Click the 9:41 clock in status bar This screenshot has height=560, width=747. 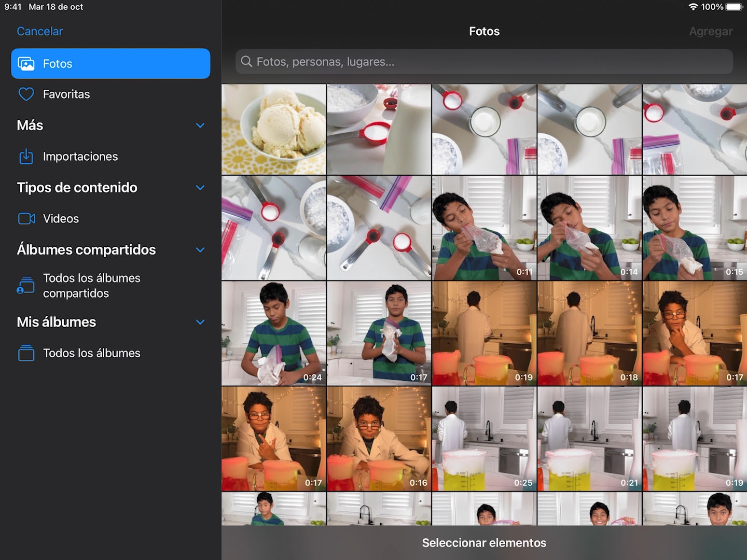click(x=13, y=7)
